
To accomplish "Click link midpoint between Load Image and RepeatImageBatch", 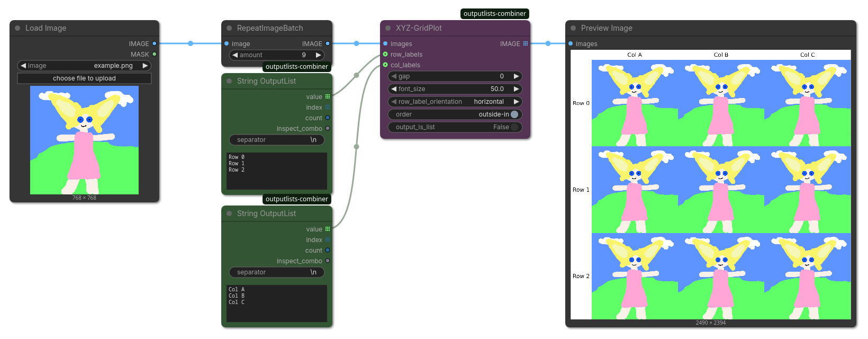I will point(191,43).
